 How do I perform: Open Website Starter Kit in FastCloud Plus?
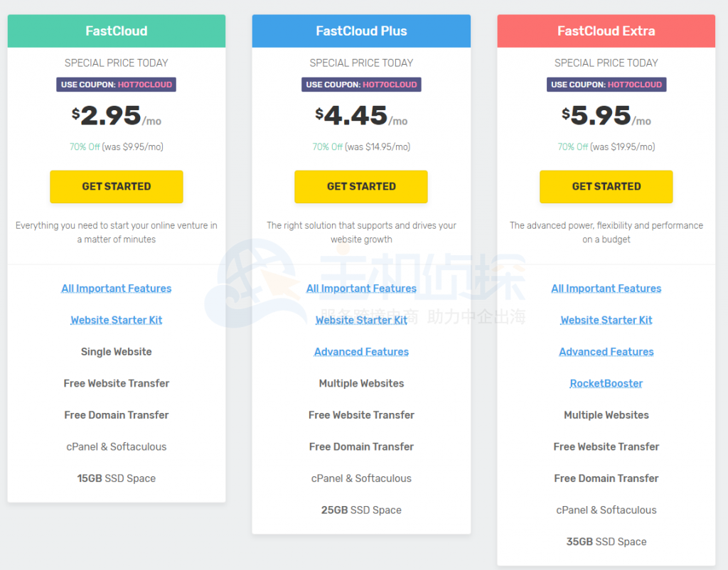361,320
